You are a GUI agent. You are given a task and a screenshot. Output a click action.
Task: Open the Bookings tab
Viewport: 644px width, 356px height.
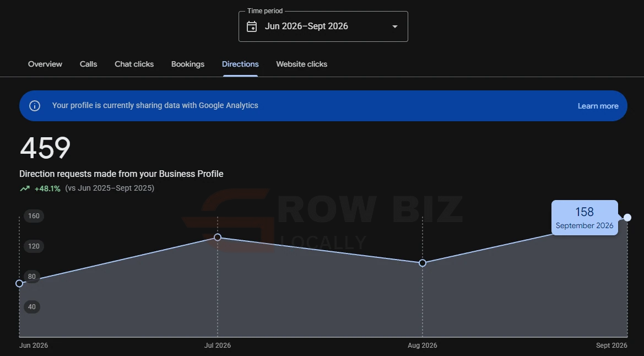[188, 64]
